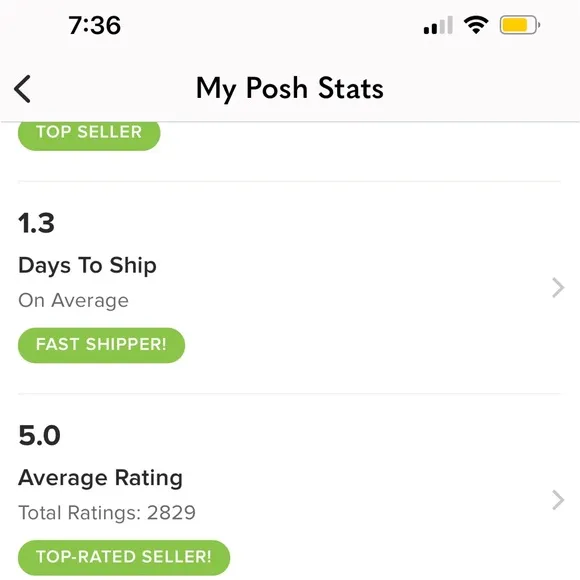Tap the Wi-Fi status icon
Screen dimensions: 580x580
coord(476,25)
